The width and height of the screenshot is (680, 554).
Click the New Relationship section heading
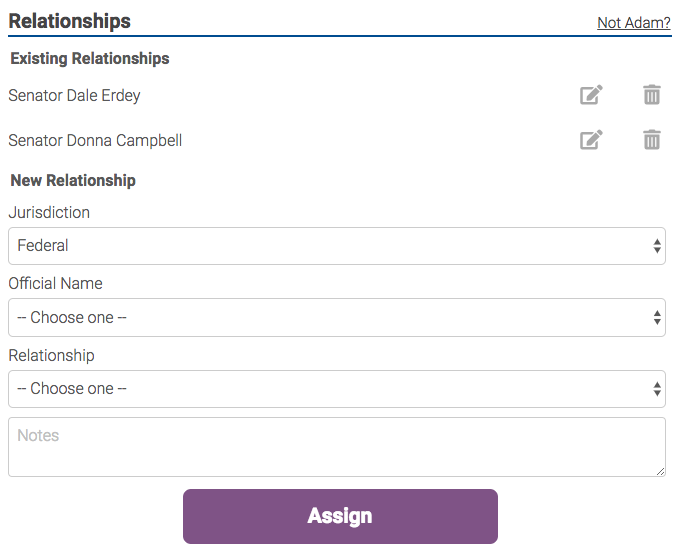pyautogui.click(x=73, y=181)
